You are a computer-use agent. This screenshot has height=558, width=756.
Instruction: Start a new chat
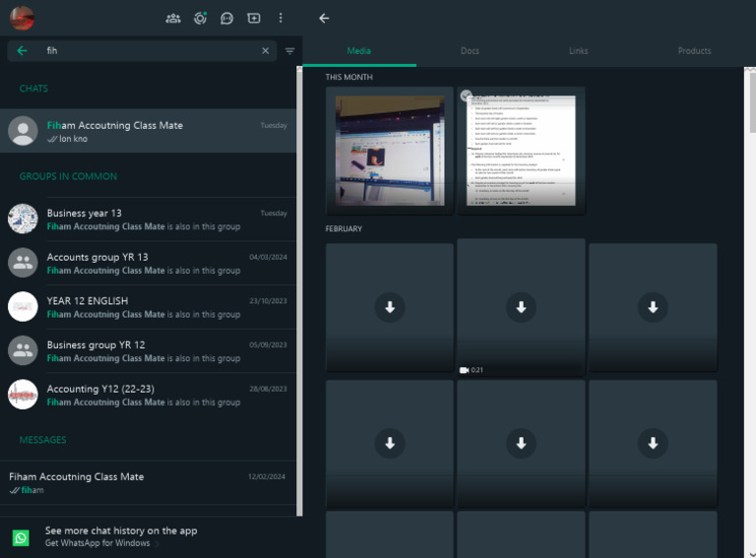[254, 18]
